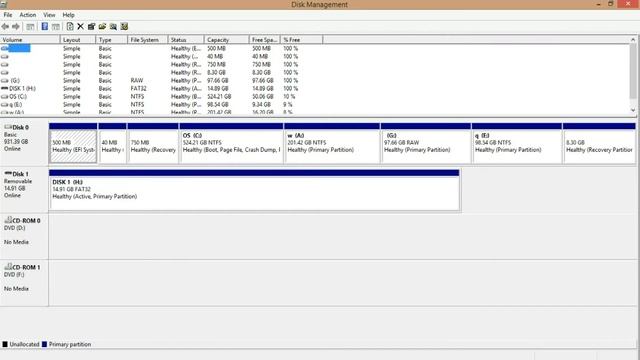Select the q (E:) 98.54 GB partition block
The height and width of the screenshot is (360, 640).
(x=517, y=143)
